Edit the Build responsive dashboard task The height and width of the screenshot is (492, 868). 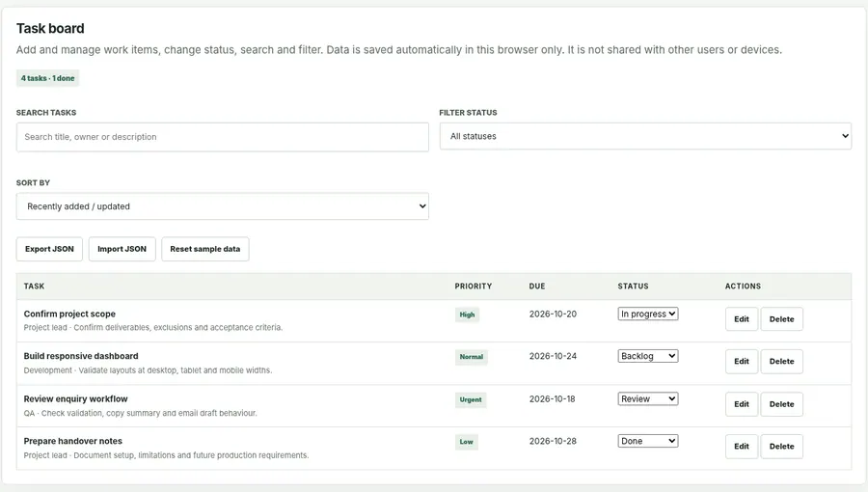[x=742, y=362]
